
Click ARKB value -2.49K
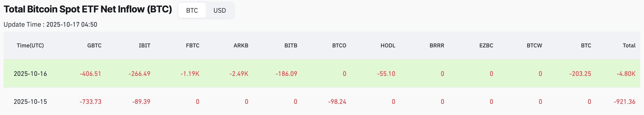(239, 74)
